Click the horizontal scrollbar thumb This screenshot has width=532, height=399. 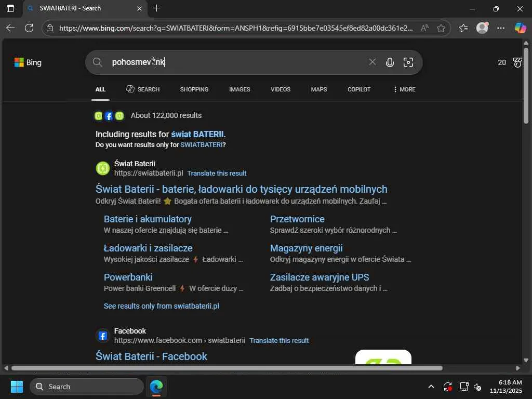[x=227, y=368]
